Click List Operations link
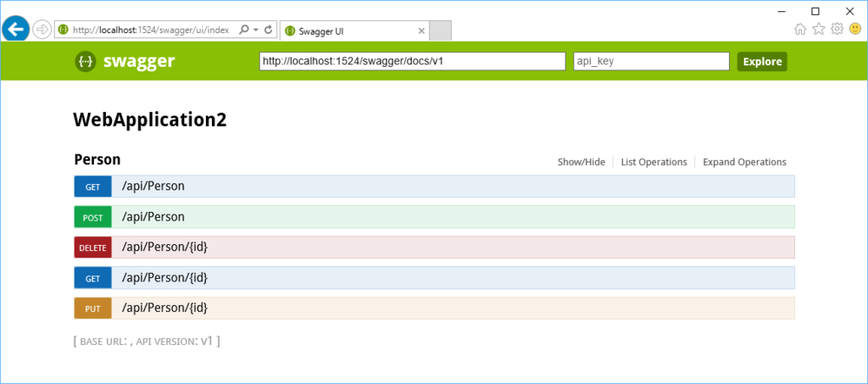 pyautogui.click(x=654, y=162)
